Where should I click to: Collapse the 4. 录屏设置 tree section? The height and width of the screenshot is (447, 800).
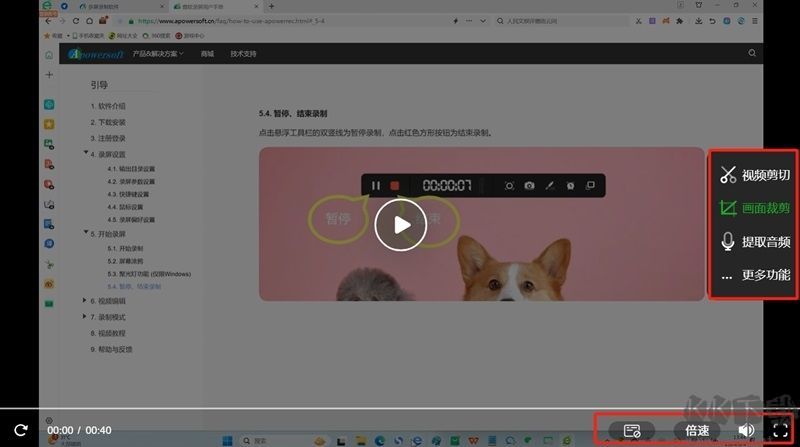tap(86, 153)
